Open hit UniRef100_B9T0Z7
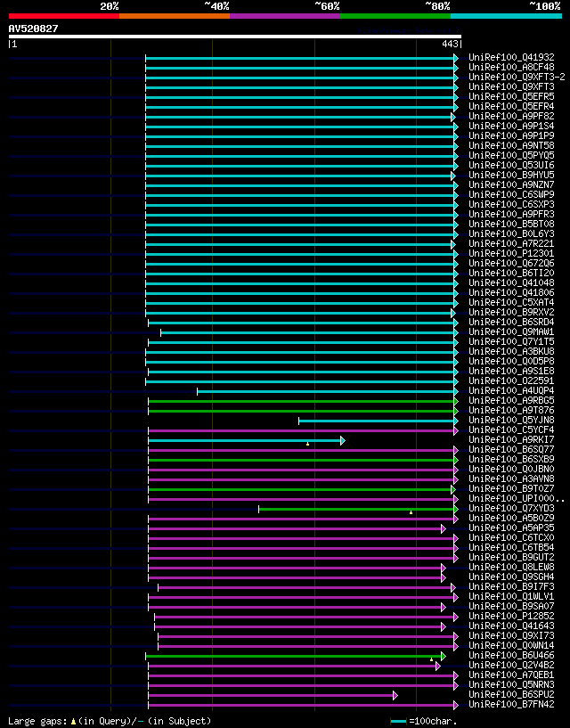 coord(511,489)
